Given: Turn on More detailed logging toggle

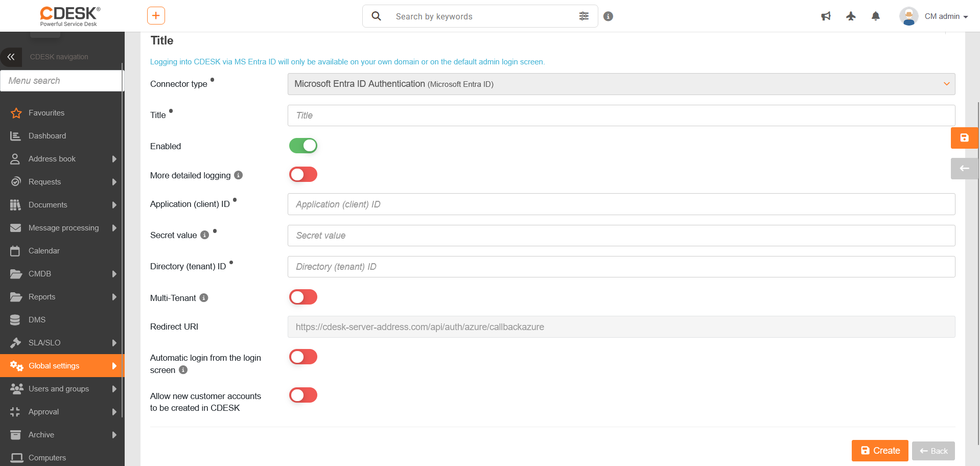Looking at the screenshot, I should tap(303, 174).
